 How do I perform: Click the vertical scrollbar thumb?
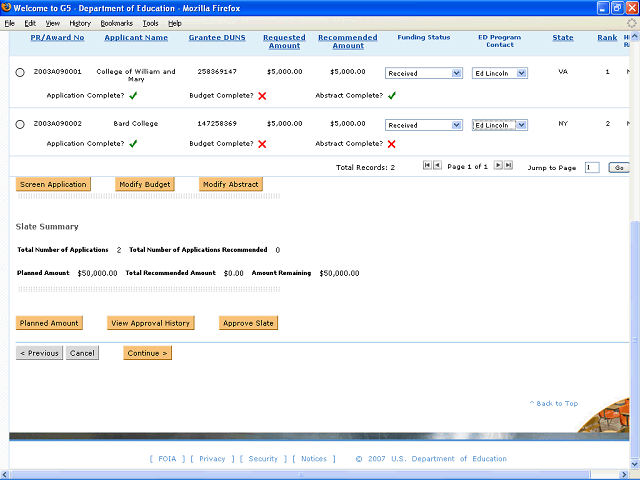pos(635,340)
